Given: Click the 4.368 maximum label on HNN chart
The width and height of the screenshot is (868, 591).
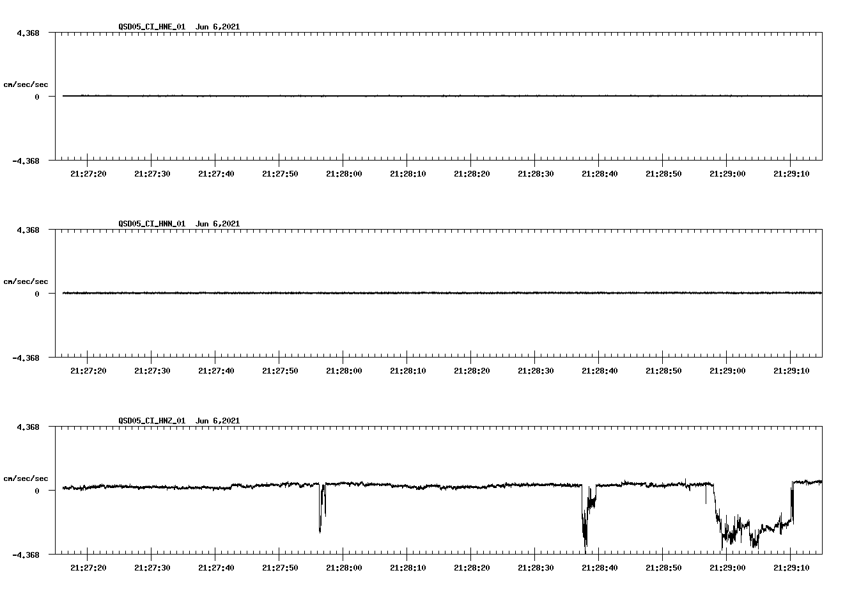Looking at the screenshot, I should (x=27, y=230).
